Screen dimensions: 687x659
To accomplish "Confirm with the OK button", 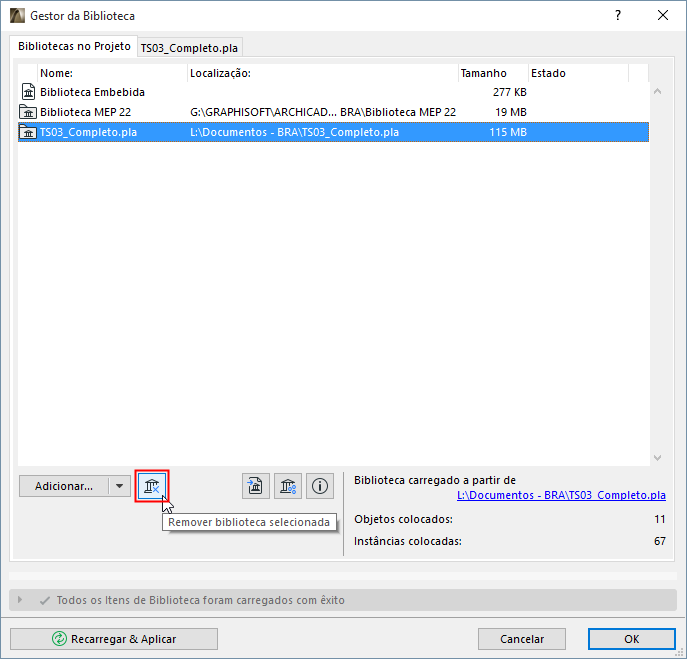I will click(x=631, y=639).
